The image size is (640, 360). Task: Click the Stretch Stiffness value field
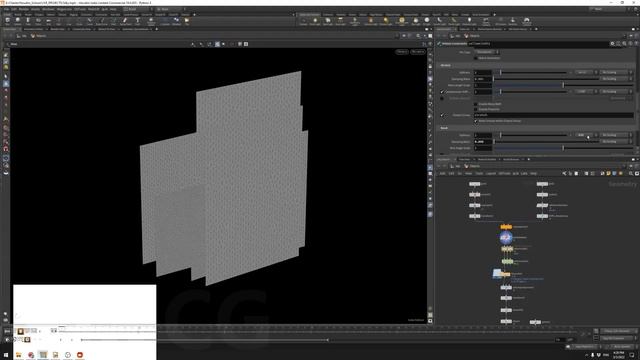pos(482,73)
